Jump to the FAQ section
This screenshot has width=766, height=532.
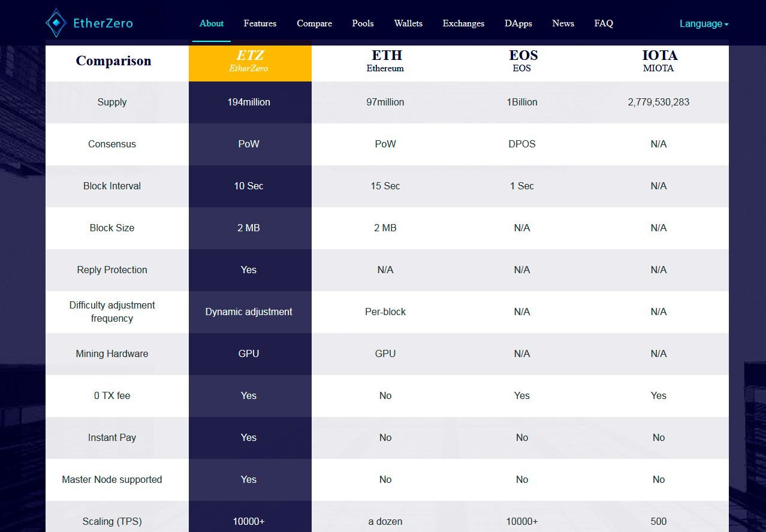pos(604,23)
